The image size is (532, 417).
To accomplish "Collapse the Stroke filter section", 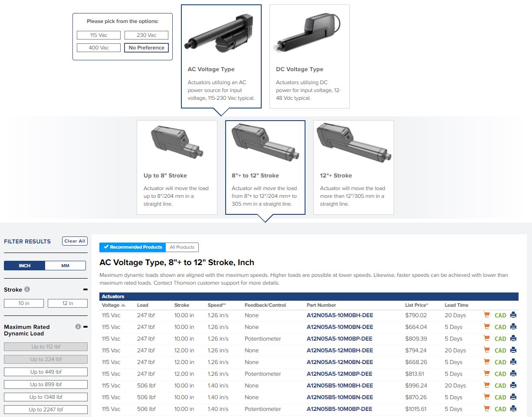I will tap(85, 289).
